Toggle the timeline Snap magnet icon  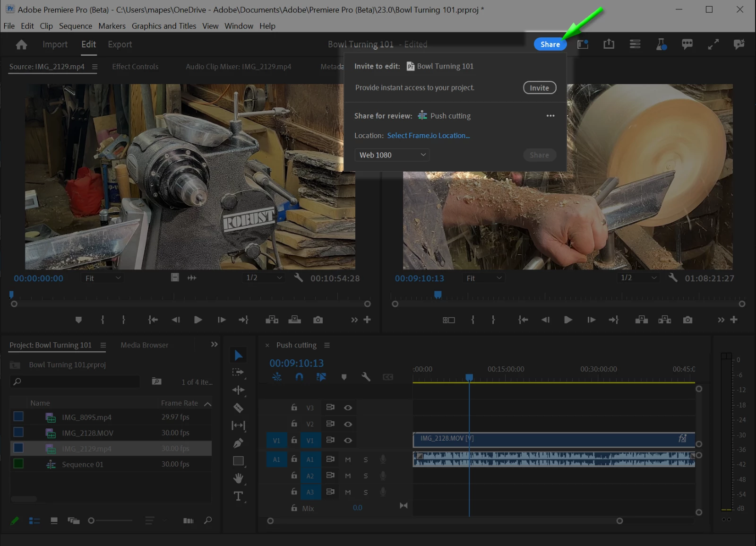pos(299,377)
